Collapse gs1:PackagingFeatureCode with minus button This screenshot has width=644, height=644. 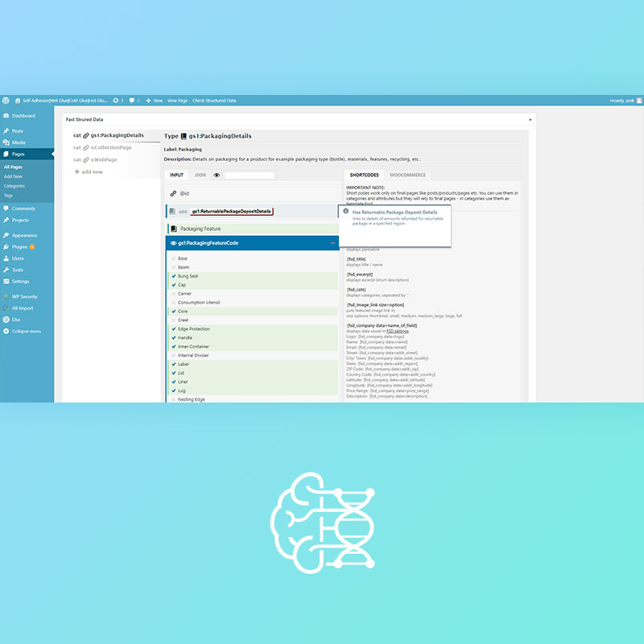tap(332, 243)
